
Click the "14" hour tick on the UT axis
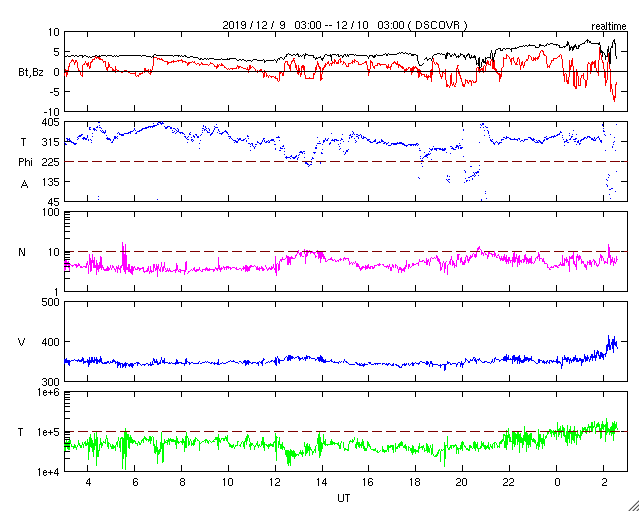click(322, 483)
